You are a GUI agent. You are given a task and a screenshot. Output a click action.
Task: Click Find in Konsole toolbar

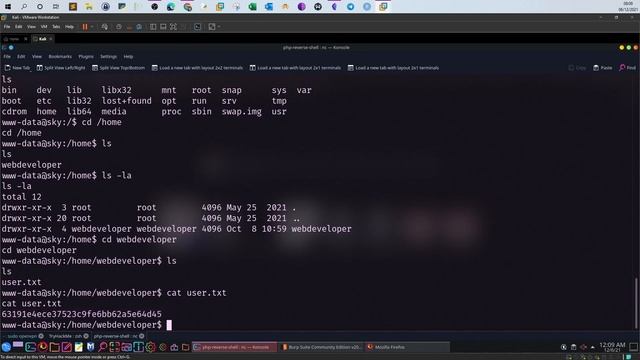point(628,68)
